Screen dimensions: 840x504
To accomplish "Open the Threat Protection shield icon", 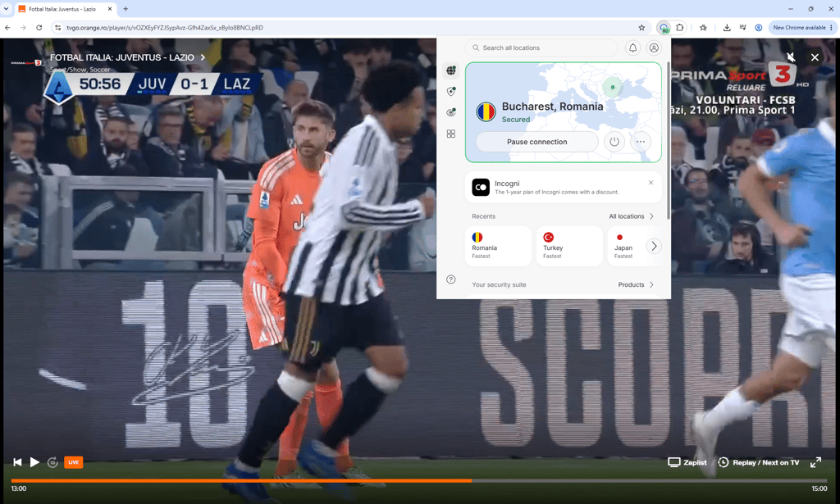I will (x=451, y=92).
